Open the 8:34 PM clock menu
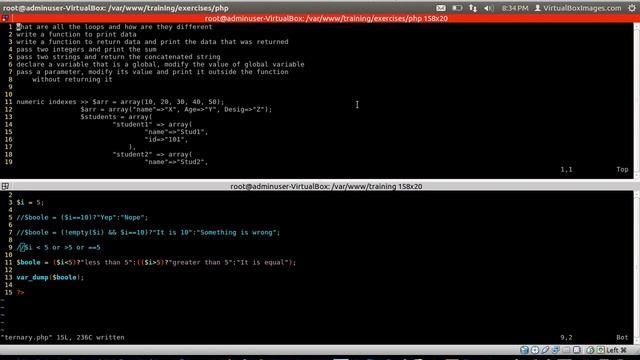 (x=515, y=8)
